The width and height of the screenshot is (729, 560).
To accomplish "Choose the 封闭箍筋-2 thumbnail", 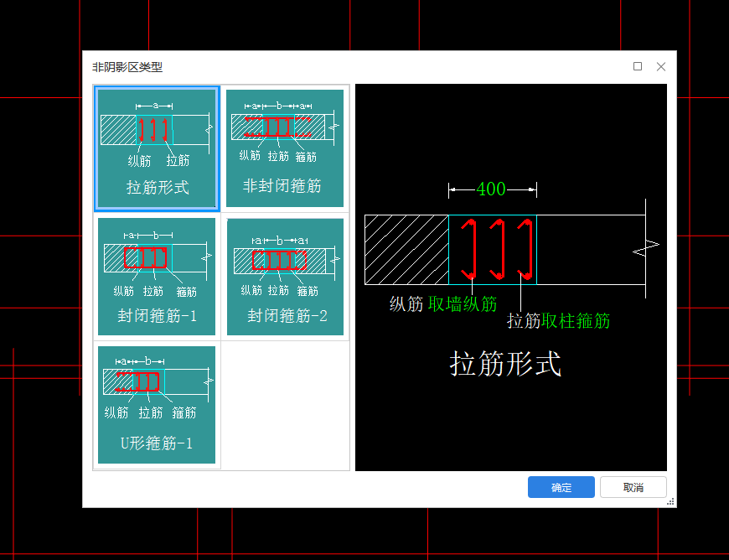I will coord(285,277).
